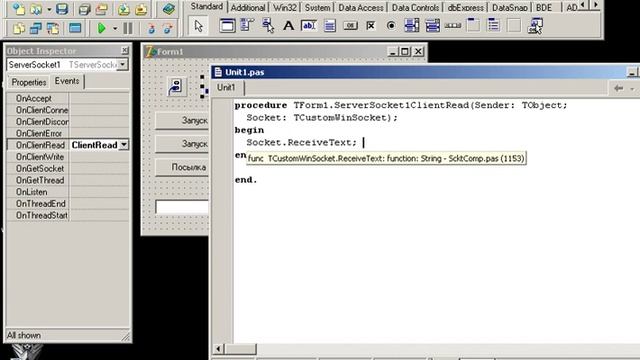Image resolution: width=640 pixels, height=360 pixels.
Task: Select the OnGetSocket event row
Action: (68, 169)
